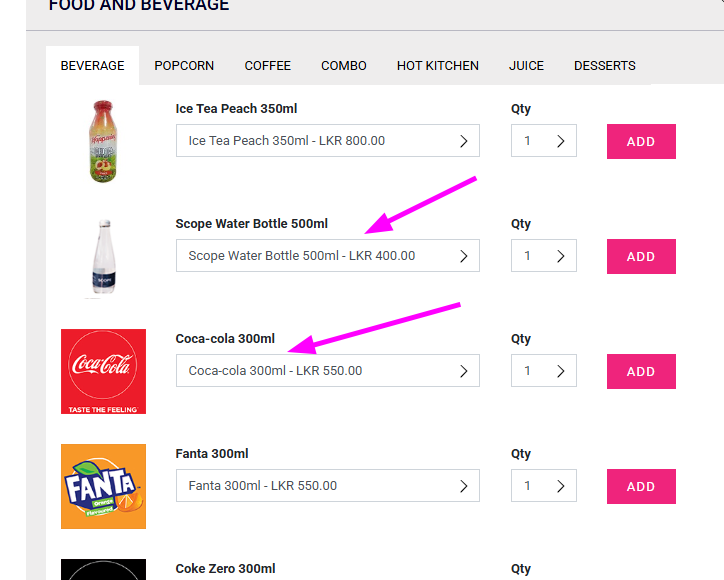Switch to the POPCORN tab
Screen dimensions: 724x580
coord(184,66)
